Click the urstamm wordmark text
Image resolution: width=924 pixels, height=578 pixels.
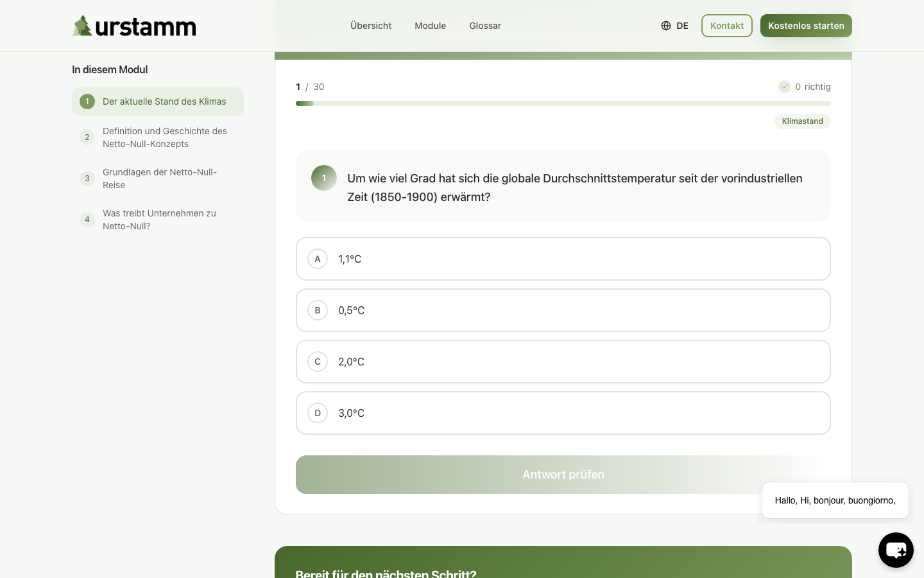(146, 27)
